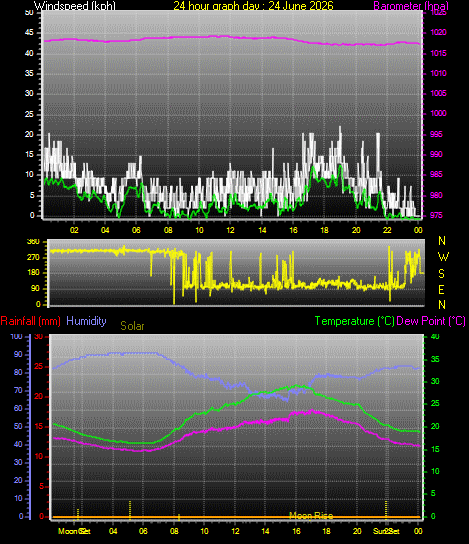This screenshot has width=469, height=544.
Task: Click the 30 value on the green temperature axis
Action: point(435,381)
